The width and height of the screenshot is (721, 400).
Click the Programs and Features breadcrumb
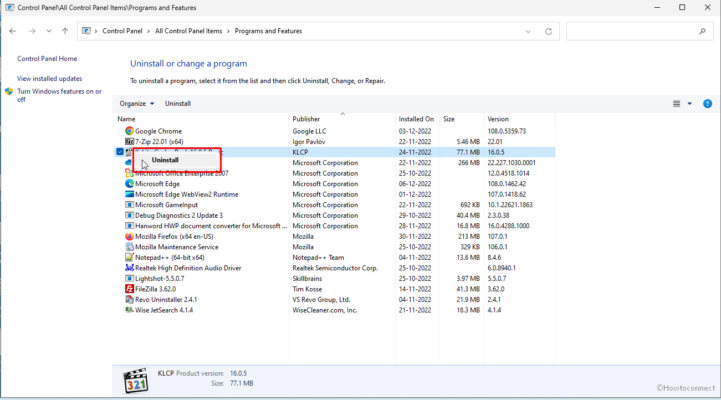click(269, 31)
